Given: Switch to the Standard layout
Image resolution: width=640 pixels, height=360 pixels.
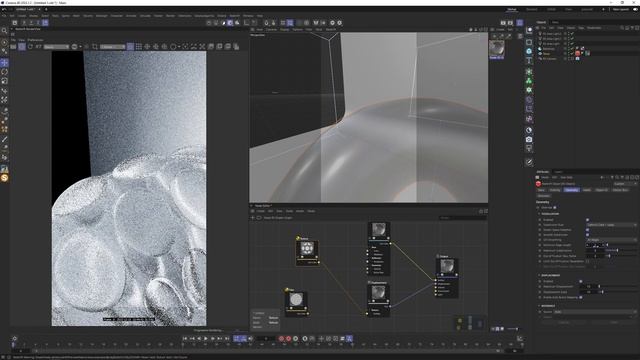Looking at the screenshot, I should coord(531,9).
